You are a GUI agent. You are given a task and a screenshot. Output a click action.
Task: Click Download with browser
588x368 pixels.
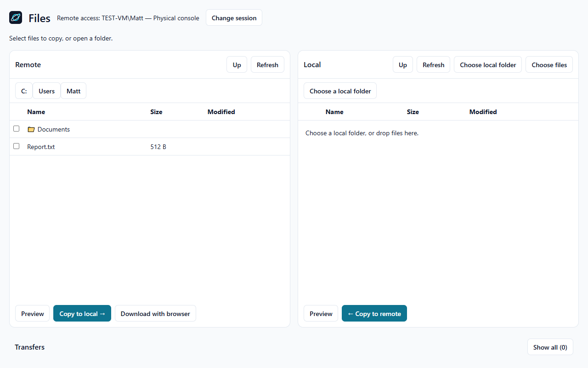[155, 314]
